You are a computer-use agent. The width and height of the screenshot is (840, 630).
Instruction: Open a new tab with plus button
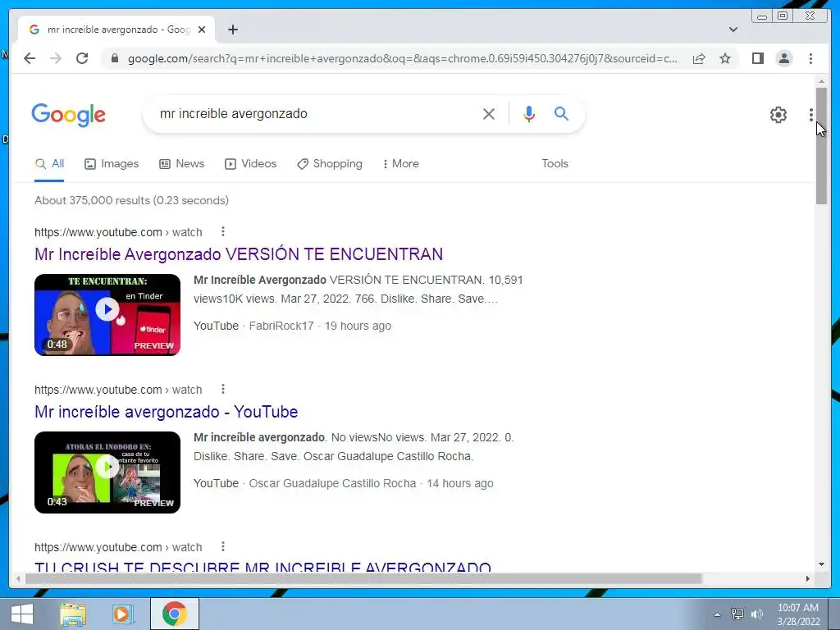pos(232,30)
